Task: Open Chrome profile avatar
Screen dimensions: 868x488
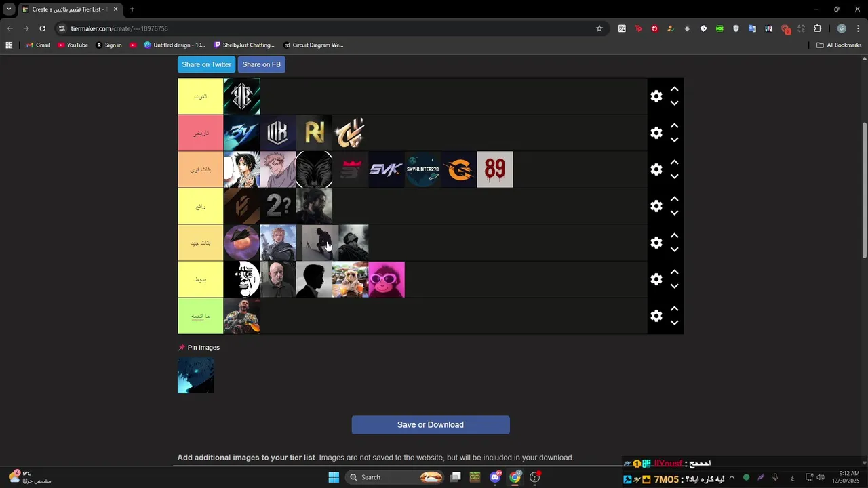Action: [x=842, y=28]
